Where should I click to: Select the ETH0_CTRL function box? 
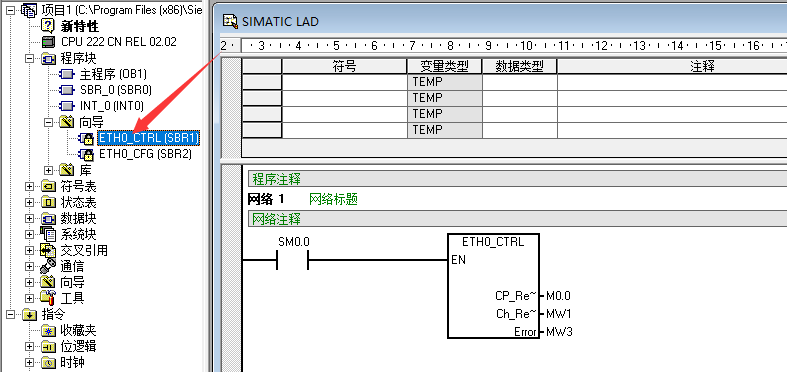[493, 286]
